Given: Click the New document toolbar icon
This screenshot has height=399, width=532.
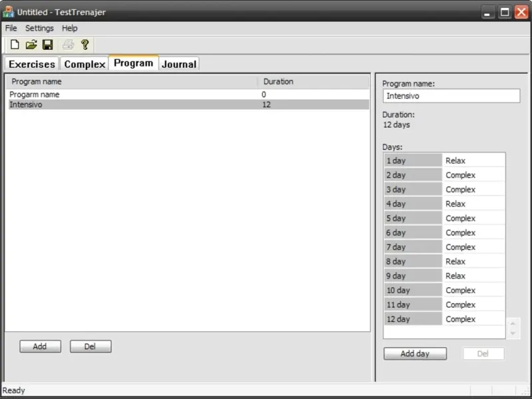Looking at the screenshot, I should click(x=15, y=45).
